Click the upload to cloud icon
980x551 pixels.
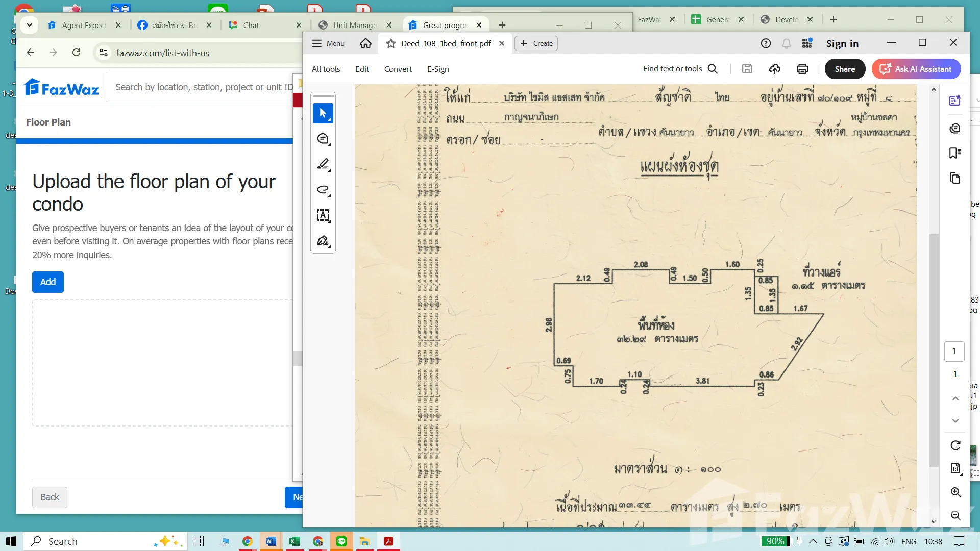pyautogui.click(x=774, y=69)
